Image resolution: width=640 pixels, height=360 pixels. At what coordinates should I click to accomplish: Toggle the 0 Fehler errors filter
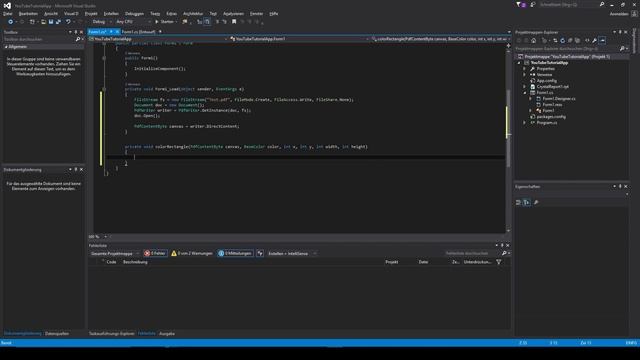(x=155, y=253)
